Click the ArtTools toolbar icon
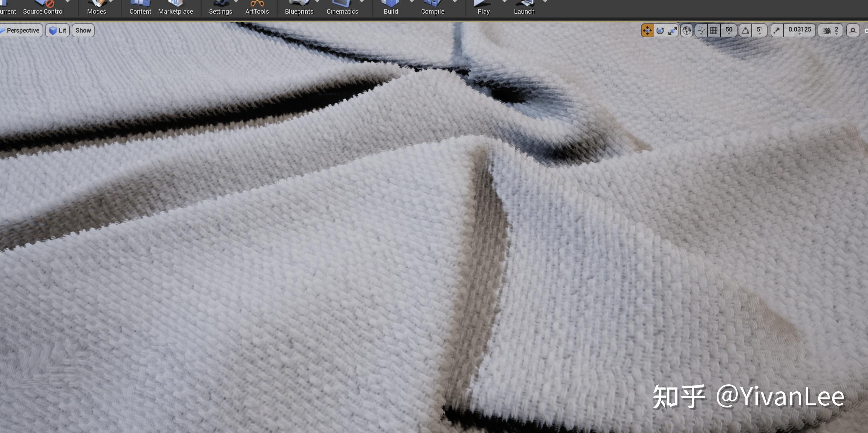Screen dimensions: 868x433 257,8
